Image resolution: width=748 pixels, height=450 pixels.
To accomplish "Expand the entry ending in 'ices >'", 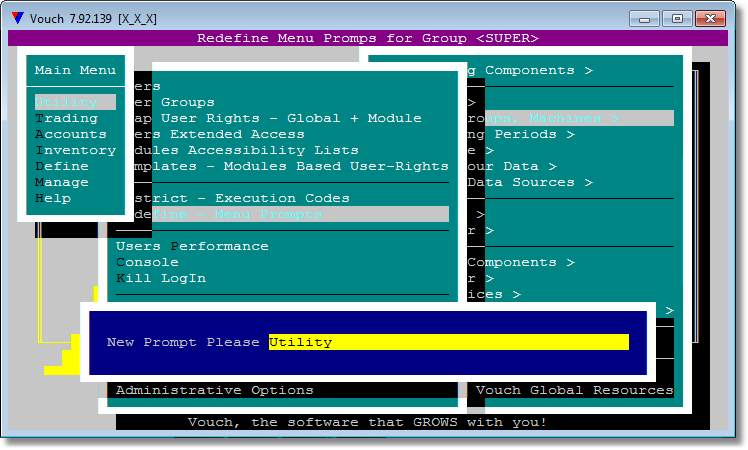I will tap(494, 294).
